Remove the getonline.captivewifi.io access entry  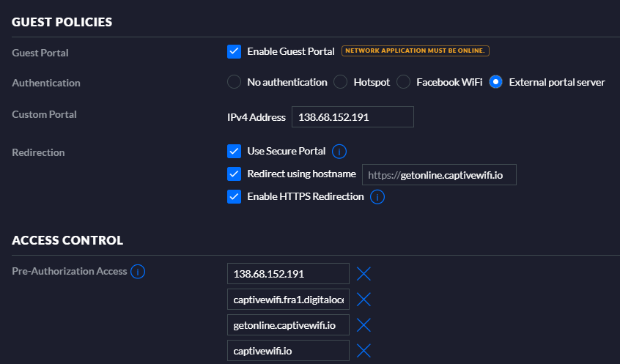(x=363, y=325)
